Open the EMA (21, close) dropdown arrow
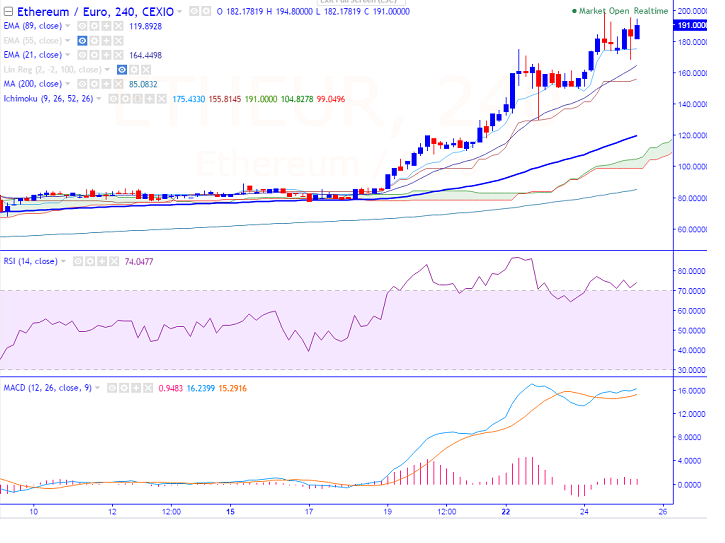 point(68,55)
